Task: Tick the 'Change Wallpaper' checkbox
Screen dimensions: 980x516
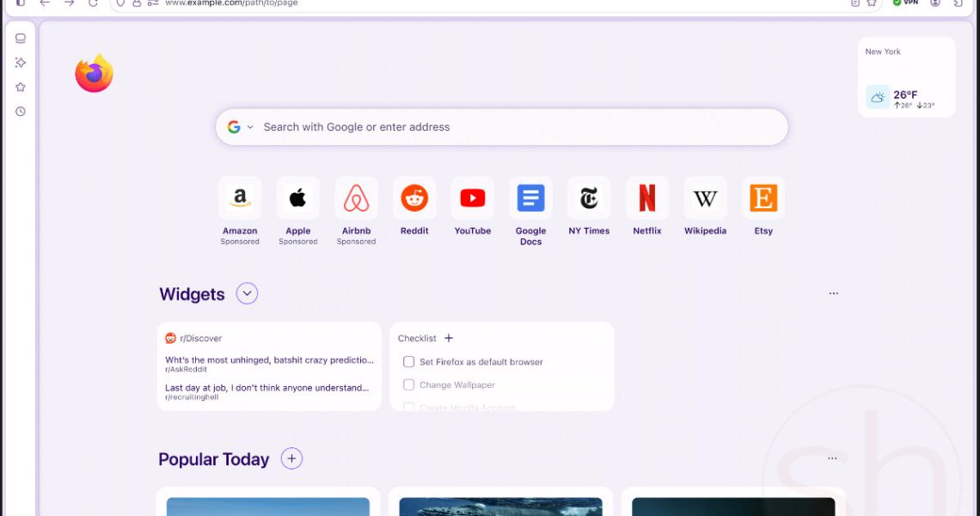Action: point(409,385)
